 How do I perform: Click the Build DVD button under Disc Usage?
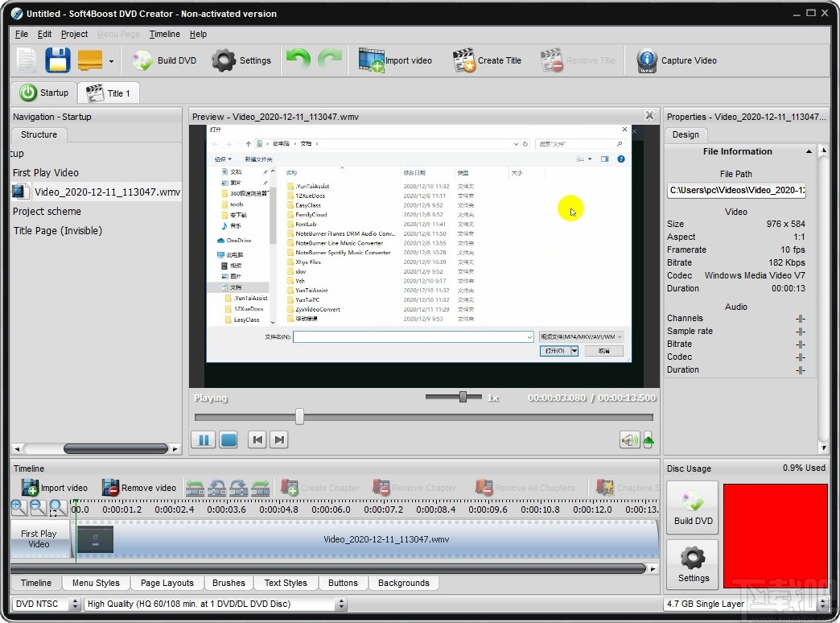coord(692,507)
